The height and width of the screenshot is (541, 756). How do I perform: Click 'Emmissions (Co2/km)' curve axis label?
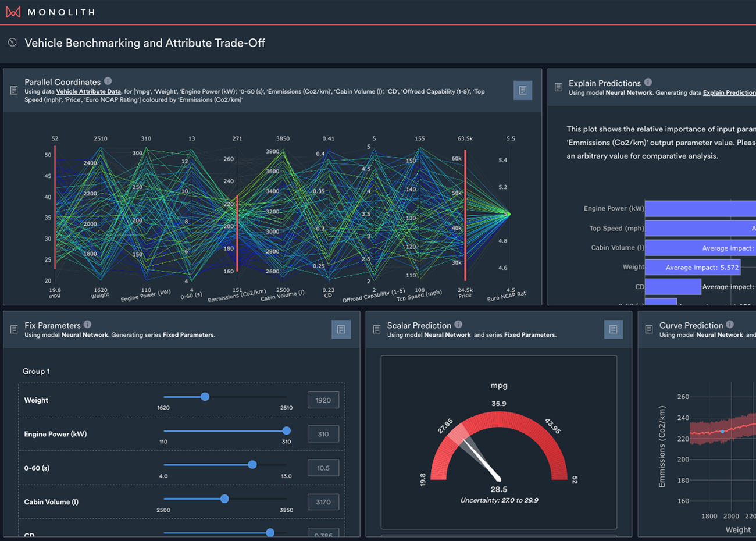[x=661, y=447]
